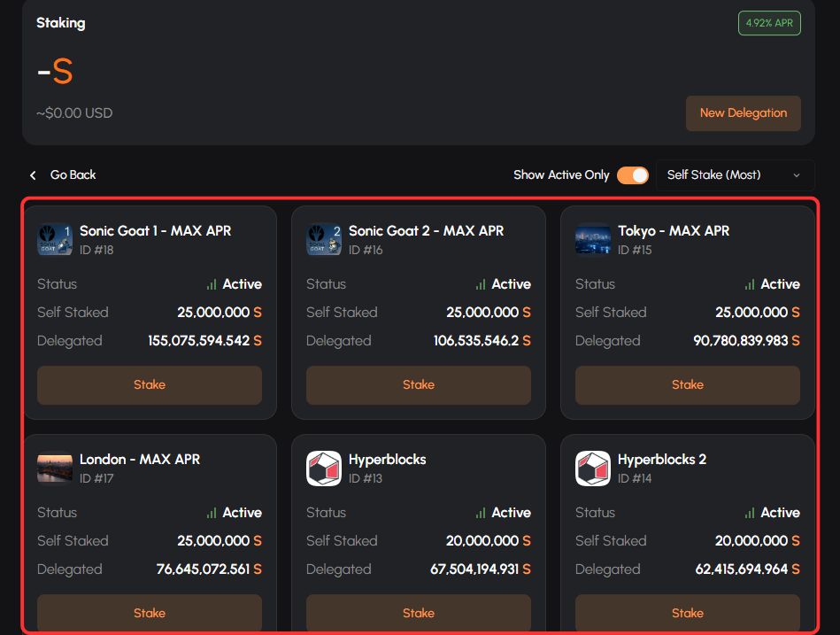Click the back arrow beside Go Back
The image size is (840, 635).
pos(34,175)
